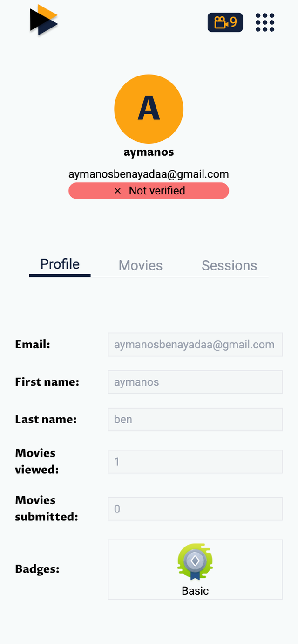
Task: Focus the First name field
Action: [195, 382]
